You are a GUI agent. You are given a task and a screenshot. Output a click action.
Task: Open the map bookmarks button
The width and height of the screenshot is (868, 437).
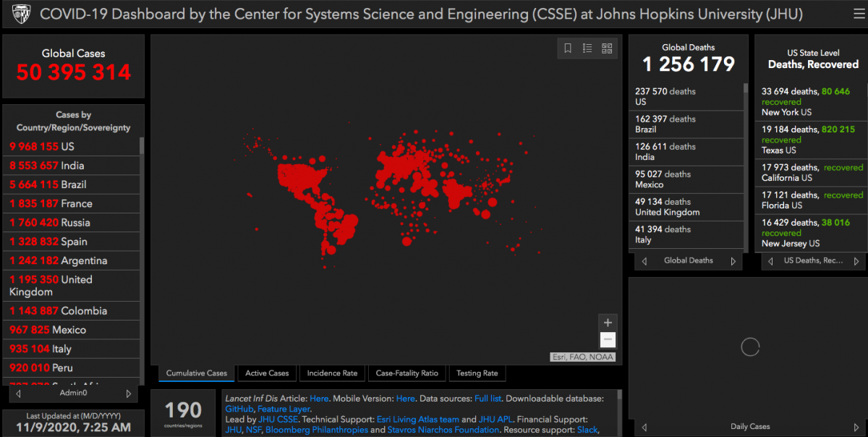(568, 48)
